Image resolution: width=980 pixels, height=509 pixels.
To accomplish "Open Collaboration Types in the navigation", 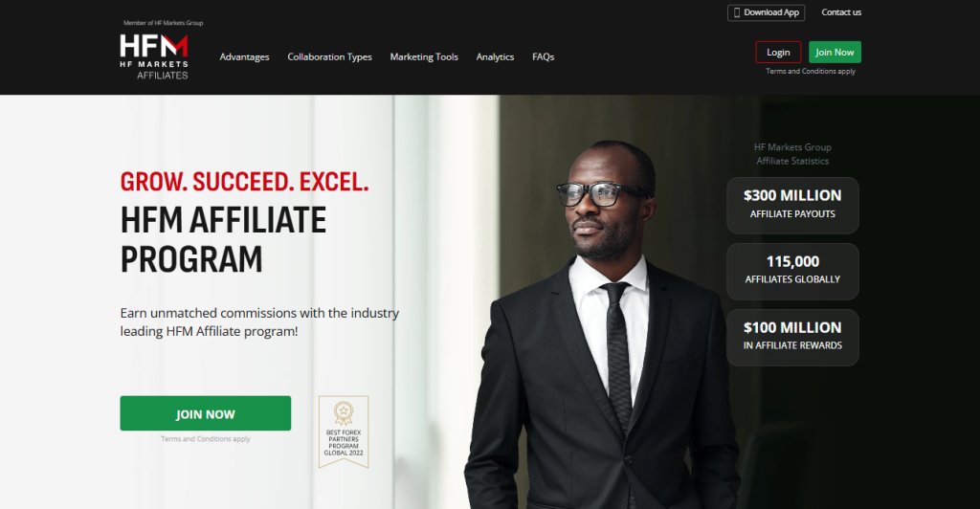I will 329,56.
